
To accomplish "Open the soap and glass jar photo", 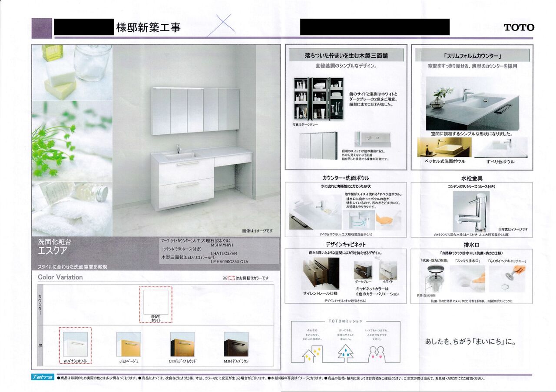I will pos(72,72).
